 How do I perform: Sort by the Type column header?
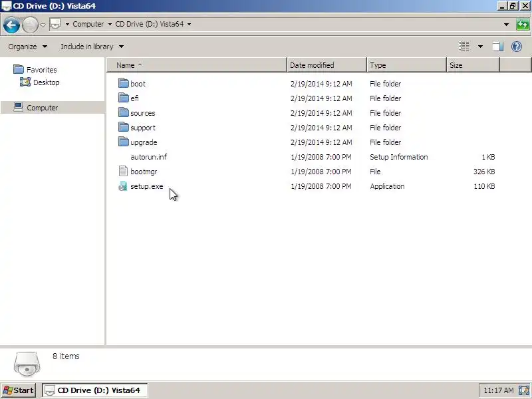pyautogui.click(x=406, y=65)
